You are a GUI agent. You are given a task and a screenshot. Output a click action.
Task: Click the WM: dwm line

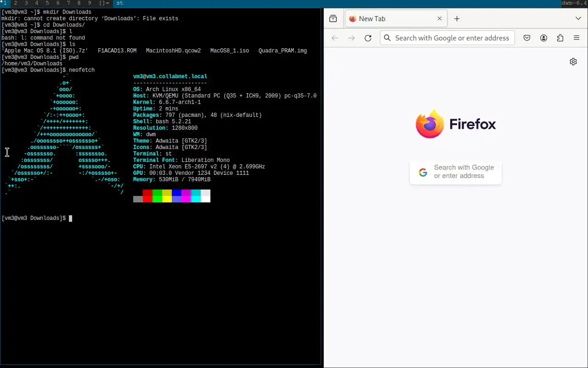144,135
